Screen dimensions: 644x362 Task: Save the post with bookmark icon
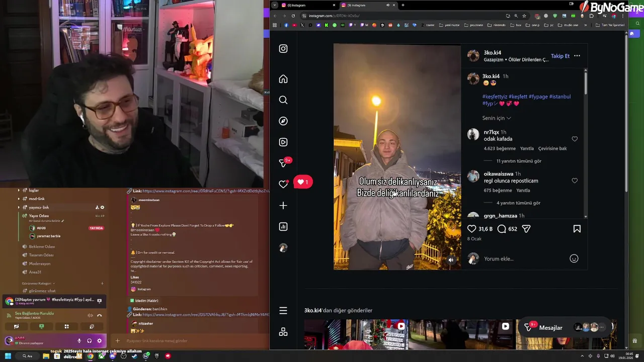[x=577, y=229]
